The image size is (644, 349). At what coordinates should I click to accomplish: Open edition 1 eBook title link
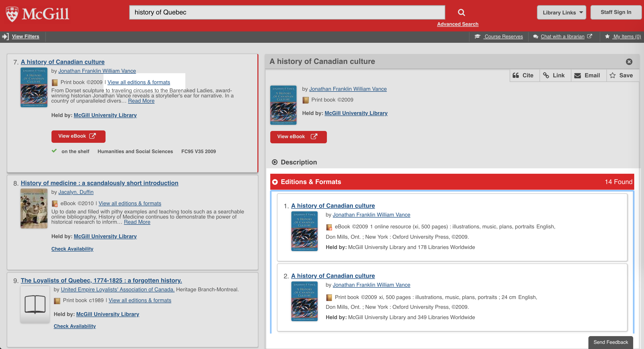[333, 206]
